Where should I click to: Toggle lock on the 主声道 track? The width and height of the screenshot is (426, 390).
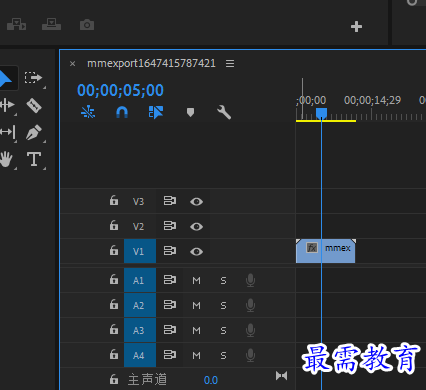114,379
